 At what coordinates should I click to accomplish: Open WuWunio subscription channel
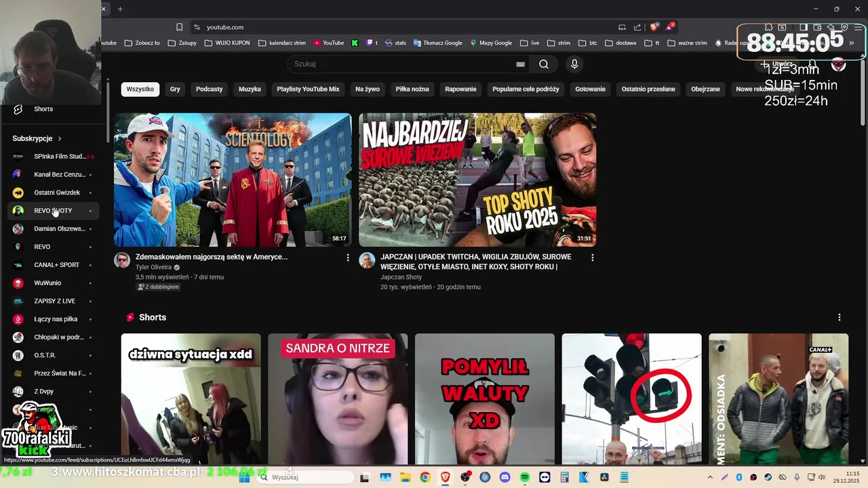[x=53, y=283]
